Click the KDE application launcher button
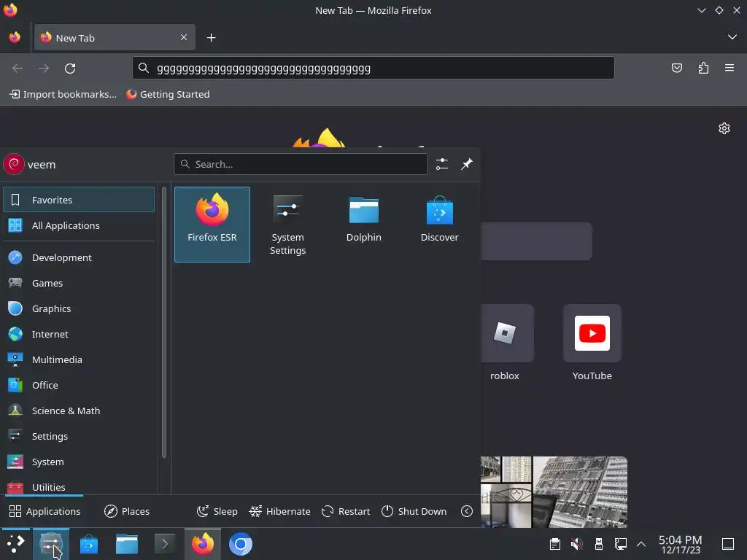 point(15,544)
